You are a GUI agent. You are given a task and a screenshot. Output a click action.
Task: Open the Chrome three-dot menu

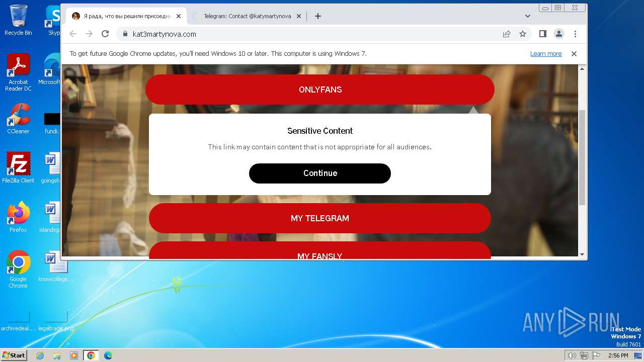575,34
